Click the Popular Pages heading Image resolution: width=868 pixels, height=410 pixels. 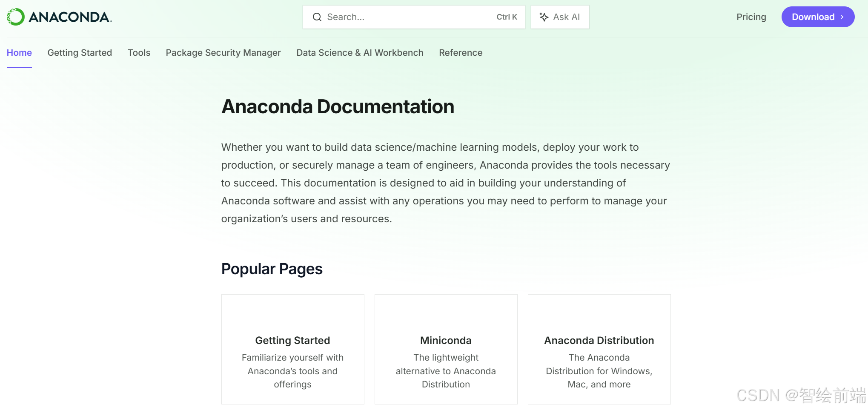272,269
